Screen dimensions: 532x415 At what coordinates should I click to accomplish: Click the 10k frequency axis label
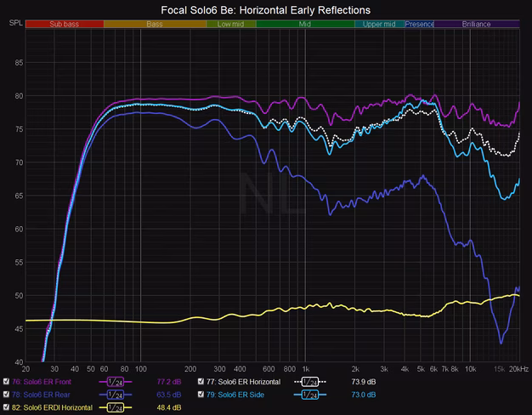[x=470, y=369]
